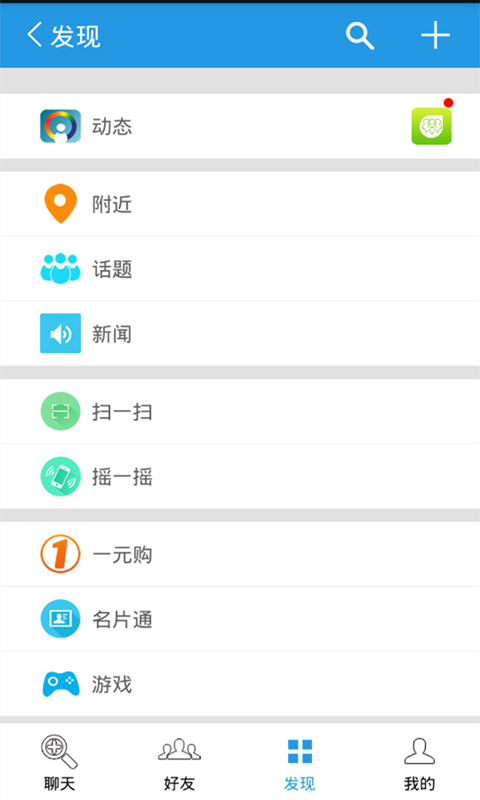The width and height of the screenshot is (480, 800).
Task: Select the orange location pin icon
Action: point(60,204)
